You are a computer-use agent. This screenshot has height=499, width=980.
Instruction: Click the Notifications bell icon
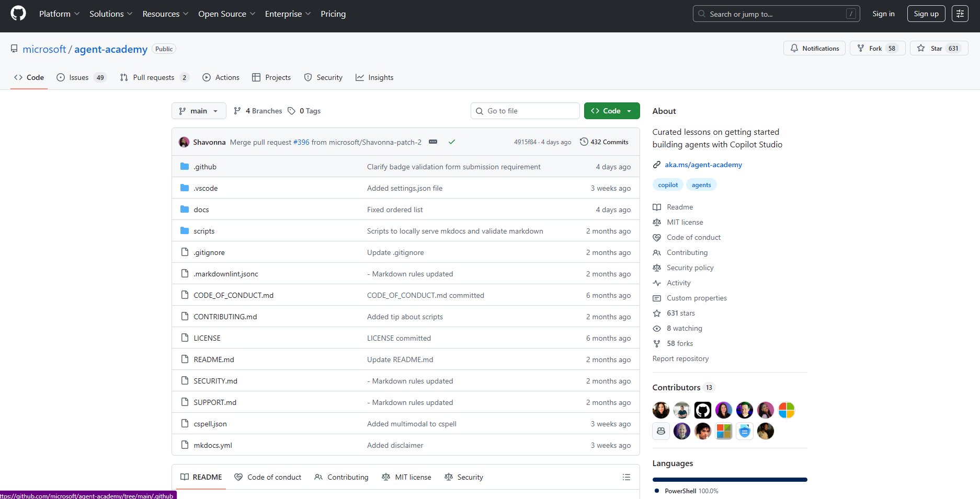click(794, 48)
